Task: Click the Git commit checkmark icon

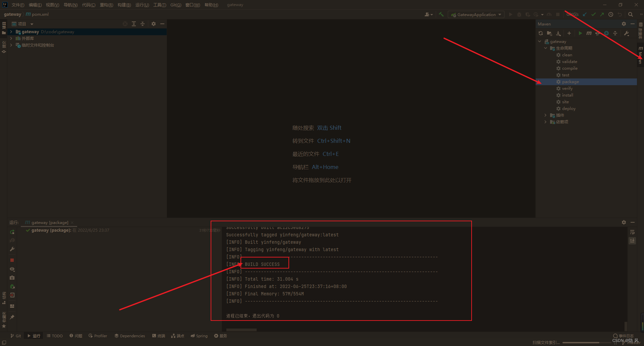Action: click(x=593, y=14)
